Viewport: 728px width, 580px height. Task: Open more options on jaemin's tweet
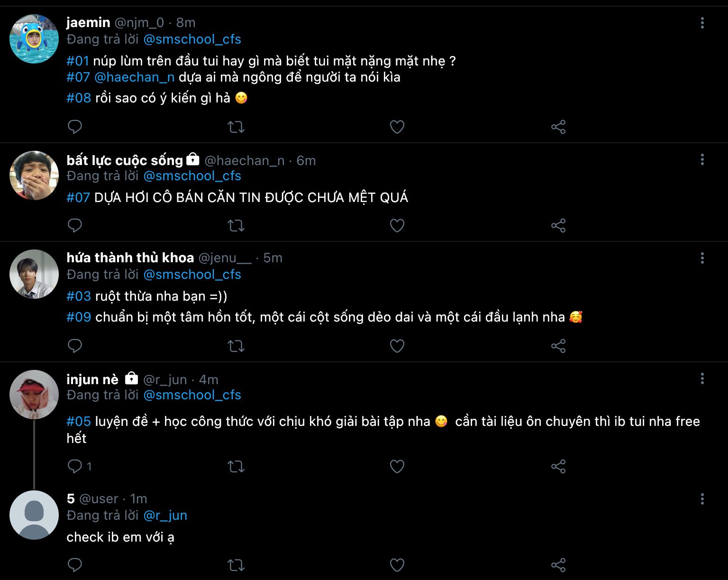click(x=702, y=23)
